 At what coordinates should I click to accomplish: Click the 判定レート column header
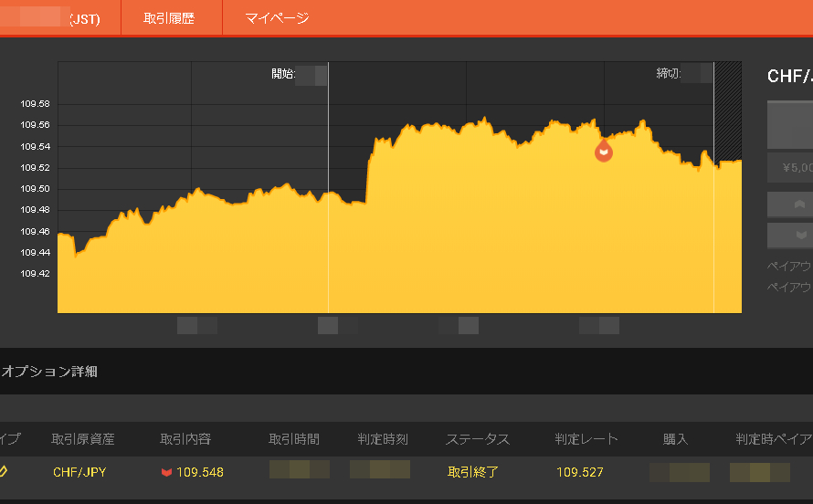[x=586, y=439]
